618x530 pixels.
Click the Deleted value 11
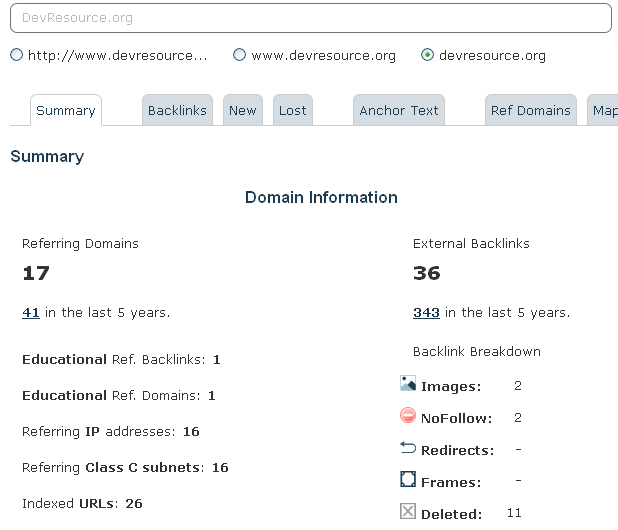pyautogui.click(x=514, y=513)
